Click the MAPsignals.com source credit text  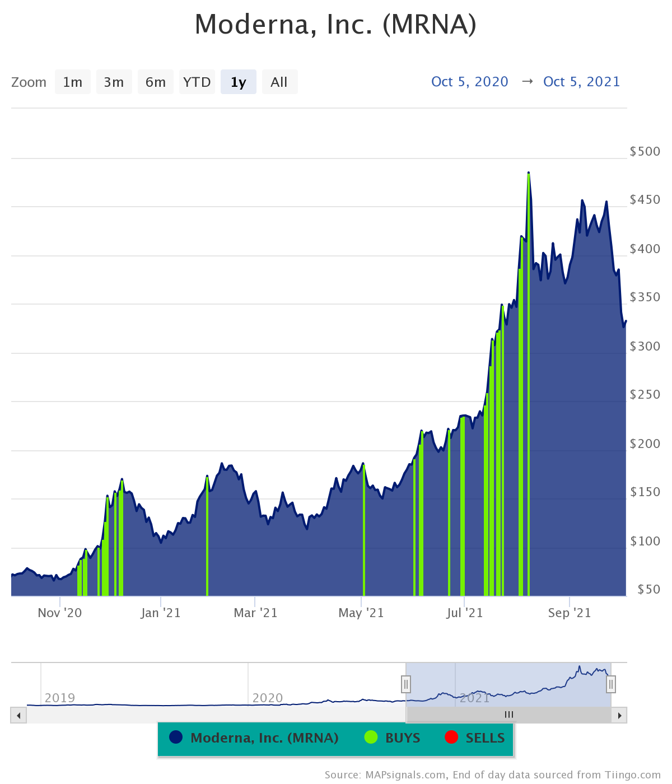[x=493, y=775]
